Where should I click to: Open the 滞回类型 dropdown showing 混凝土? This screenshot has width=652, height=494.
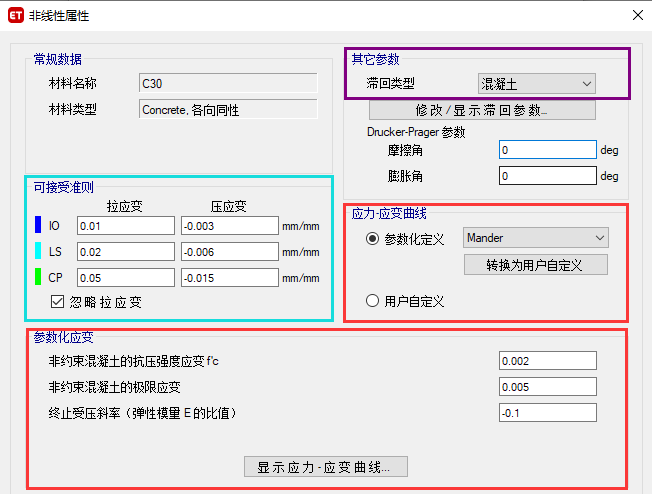pos(537,84)
